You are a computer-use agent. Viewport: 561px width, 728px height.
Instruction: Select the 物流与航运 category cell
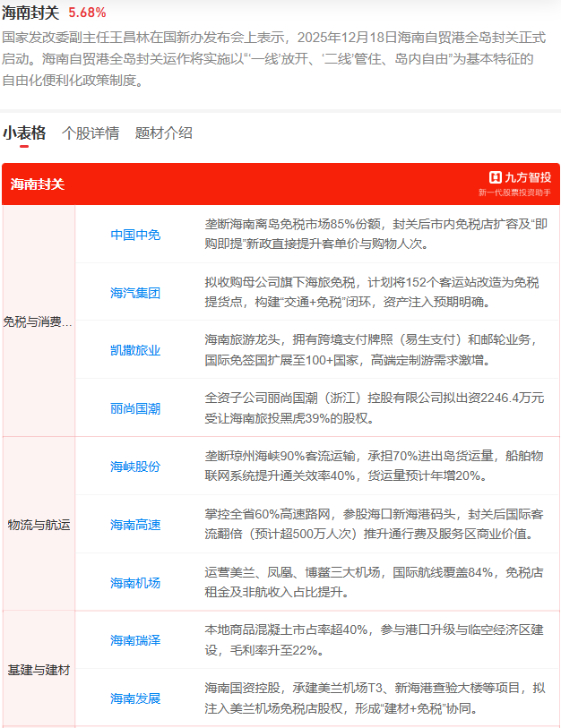[38, 525]
